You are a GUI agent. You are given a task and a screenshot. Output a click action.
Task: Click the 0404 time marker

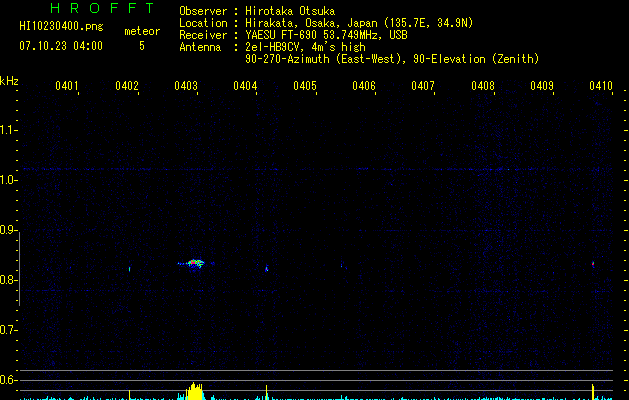(x=245, y=86)
